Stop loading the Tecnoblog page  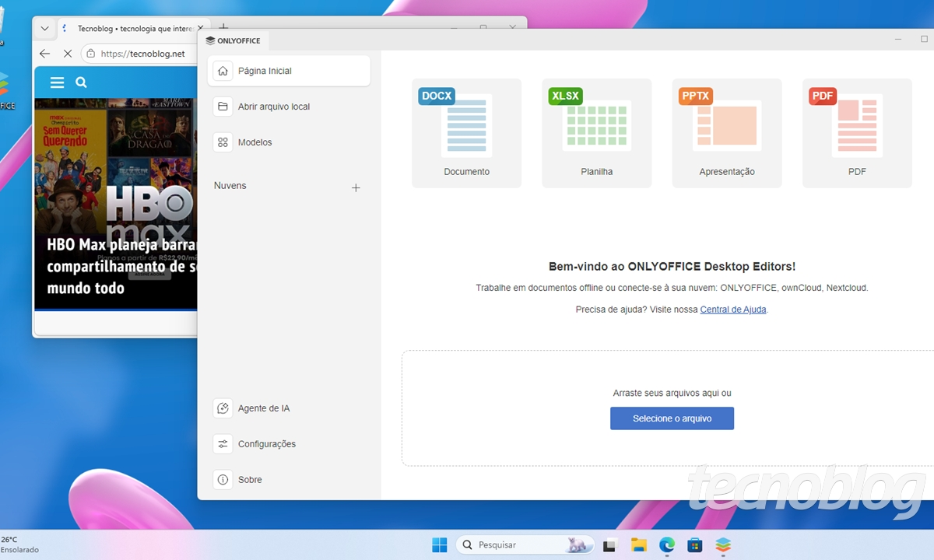(x=67, y=54)
